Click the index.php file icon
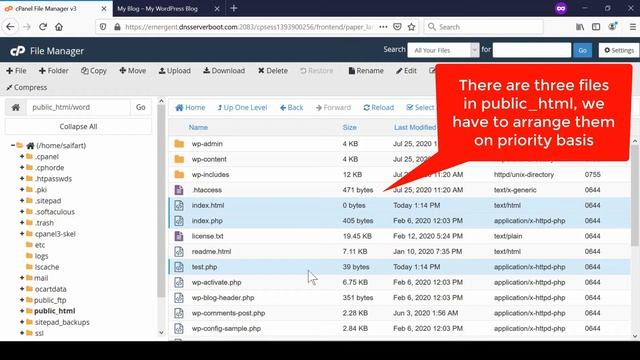This screenshot has width=640, height=360. (x=179, y=221)
